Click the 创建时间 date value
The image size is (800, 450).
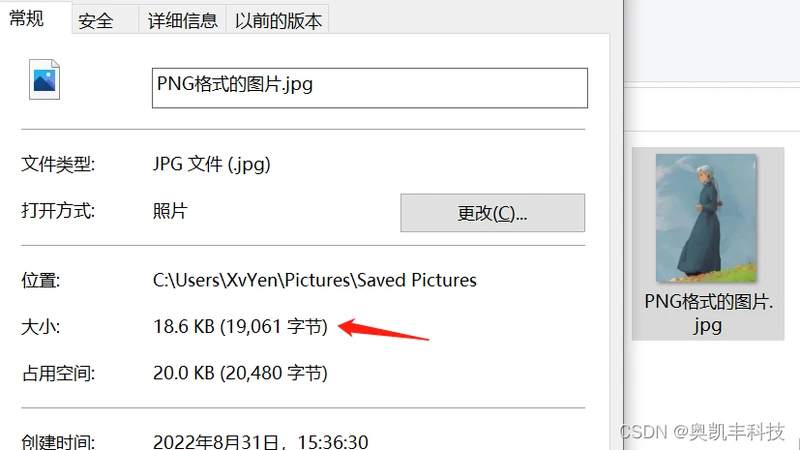260,441
